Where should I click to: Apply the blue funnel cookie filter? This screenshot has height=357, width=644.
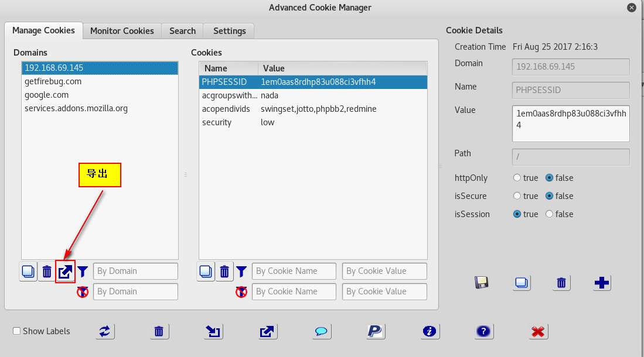coord(241,271)
